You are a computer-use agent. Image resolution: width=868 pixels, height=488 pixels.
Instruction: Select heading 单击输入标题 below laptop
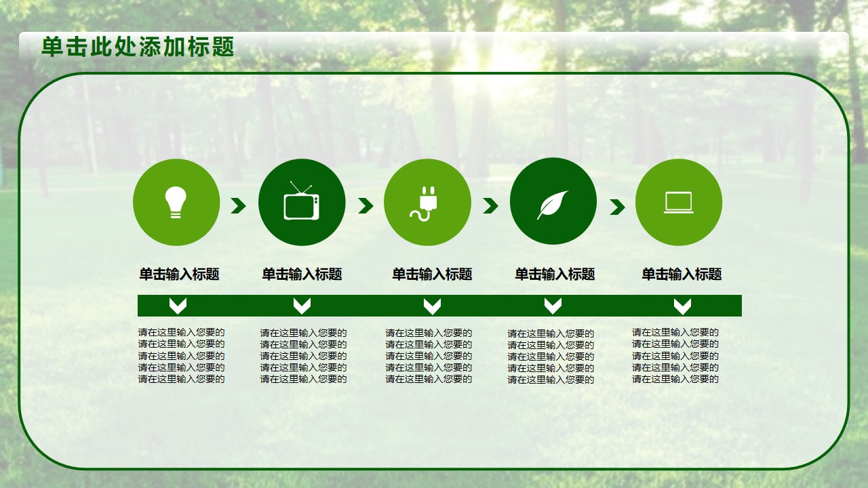(x=682, y=274)
